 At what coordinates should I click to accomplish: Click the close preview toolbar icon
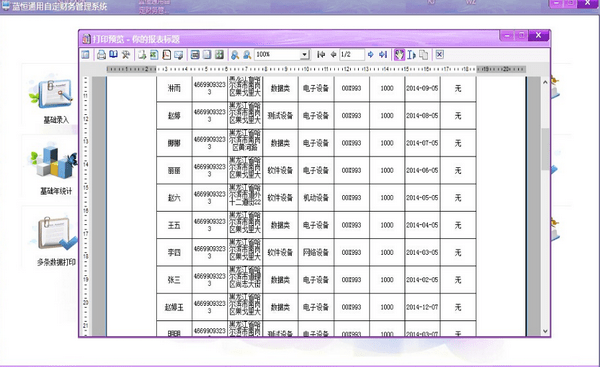click(x=440, y=55)
